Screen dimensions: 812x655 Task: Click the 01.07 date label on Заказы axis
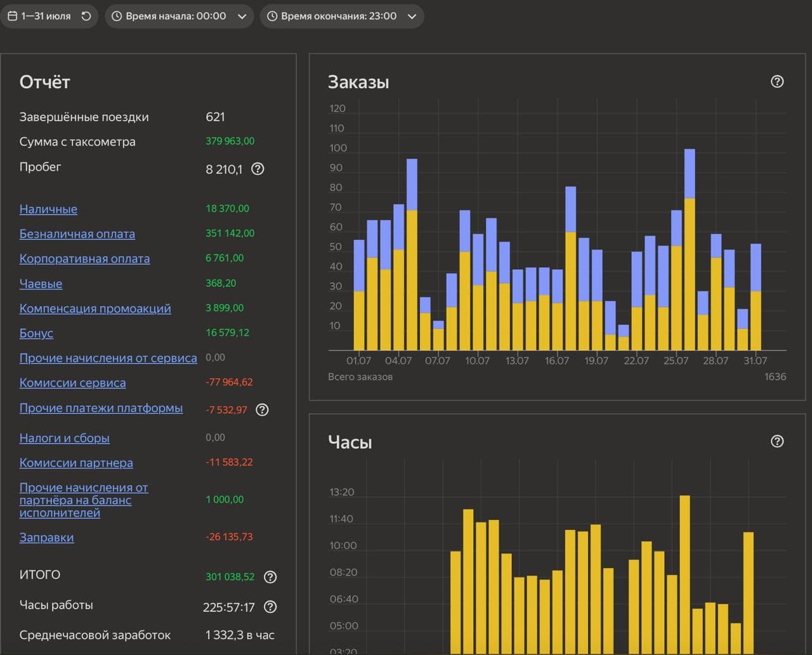coord(358,361)
